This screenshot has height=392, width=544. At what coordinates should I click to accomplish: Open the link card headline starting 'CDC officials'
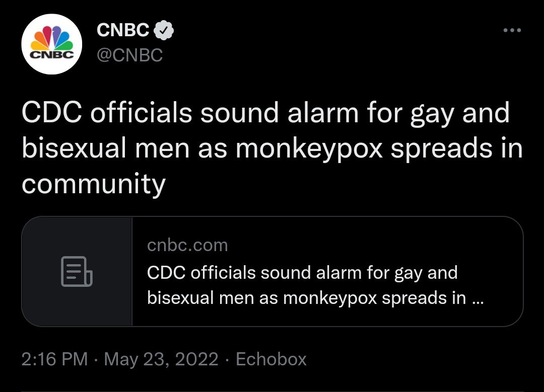pos(302,273)
